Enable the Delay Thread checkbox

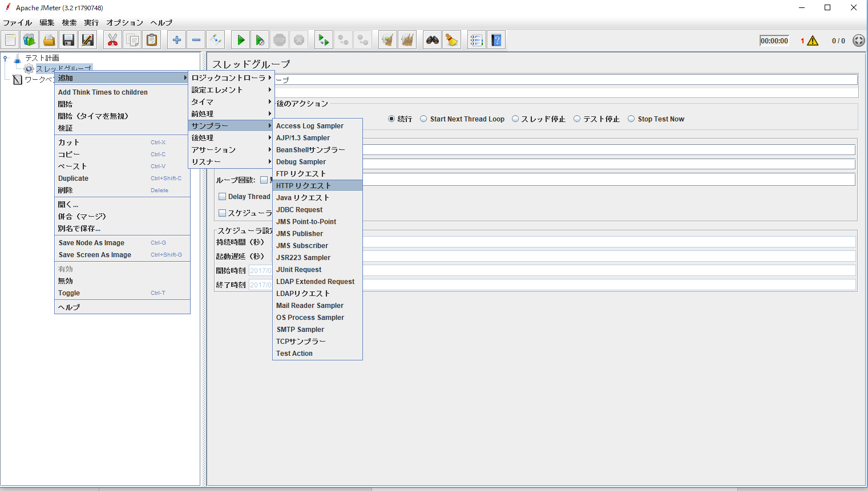coord(222,196)
